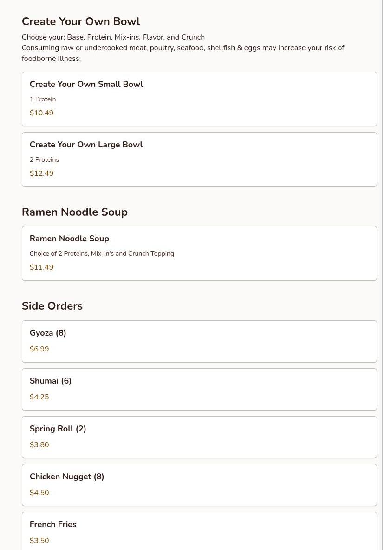Click the $3.50 French Fries price

[39, 540]
